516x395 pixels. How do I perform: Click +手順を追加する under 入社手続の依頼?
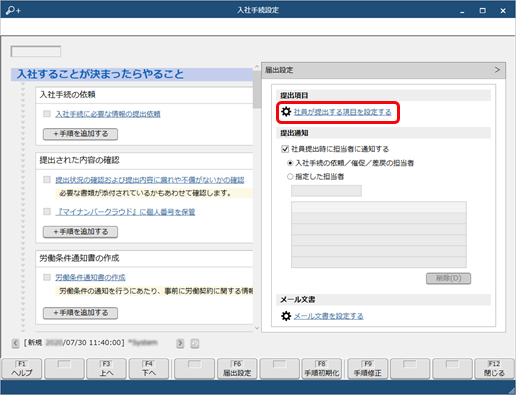(x=80, y=134)
